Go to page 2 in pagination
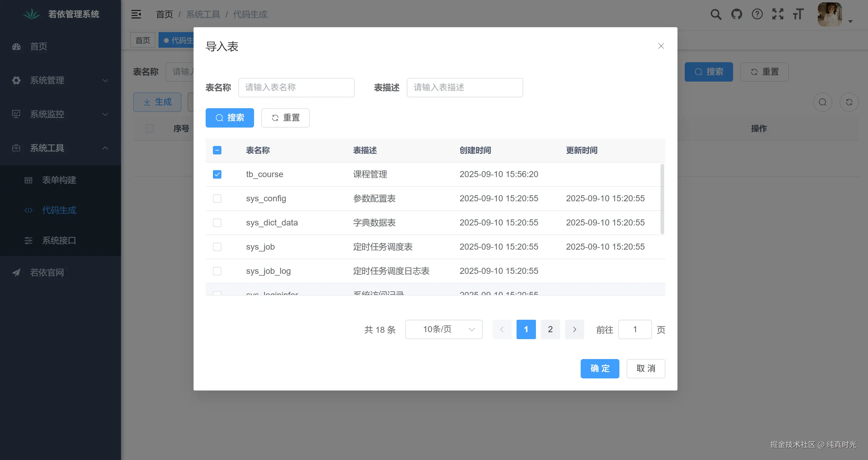The height and width of the screenshot is (460, 868). point(550,329)
